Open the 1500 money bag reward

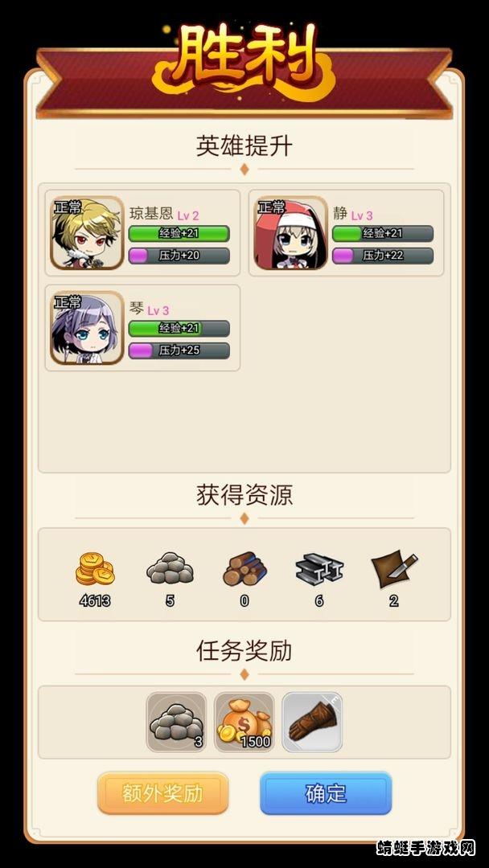[244, 722]
